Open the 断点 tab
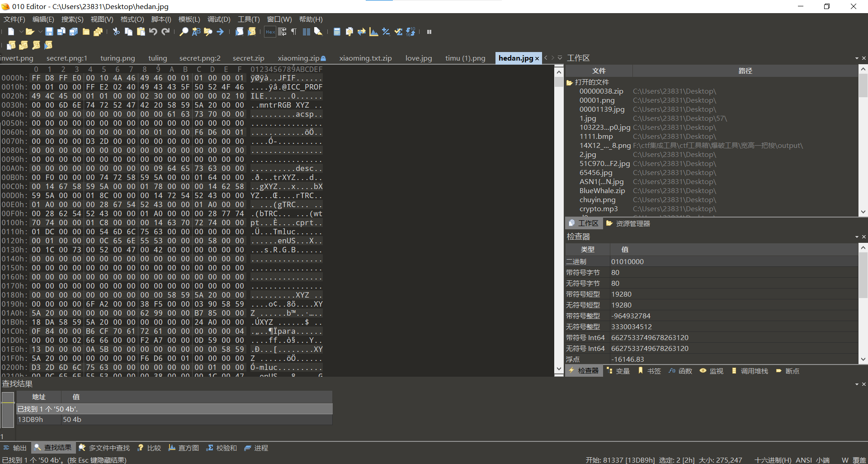 788,371
